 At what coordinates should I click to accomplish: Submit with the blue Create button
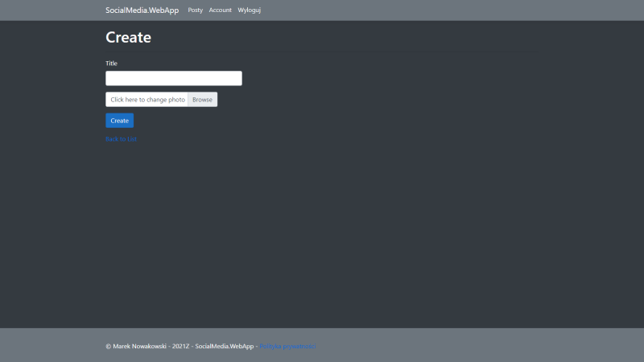point(119,121)
